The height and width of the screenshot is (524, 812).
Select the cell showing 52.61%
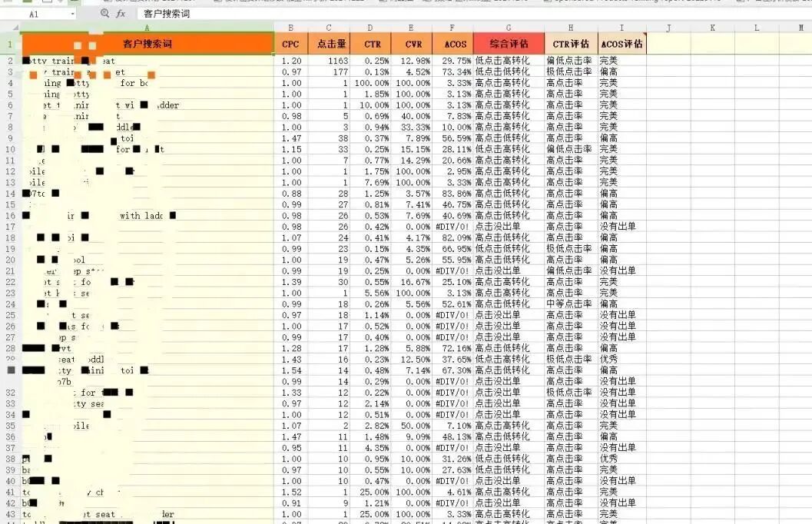[x=452, y=304]
